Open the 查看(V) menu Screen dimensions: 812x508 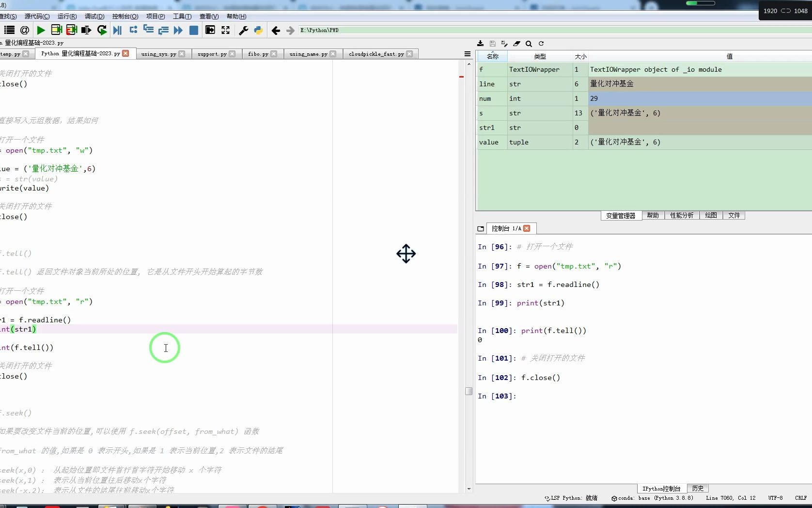[209, 16]
